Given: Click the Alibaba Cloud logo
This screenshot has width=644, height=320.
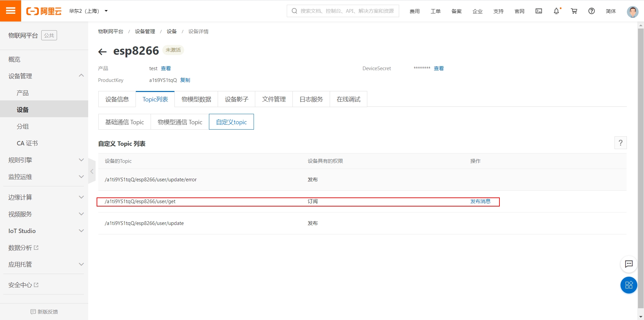Looking at the screenshot, I should (44, 11).
